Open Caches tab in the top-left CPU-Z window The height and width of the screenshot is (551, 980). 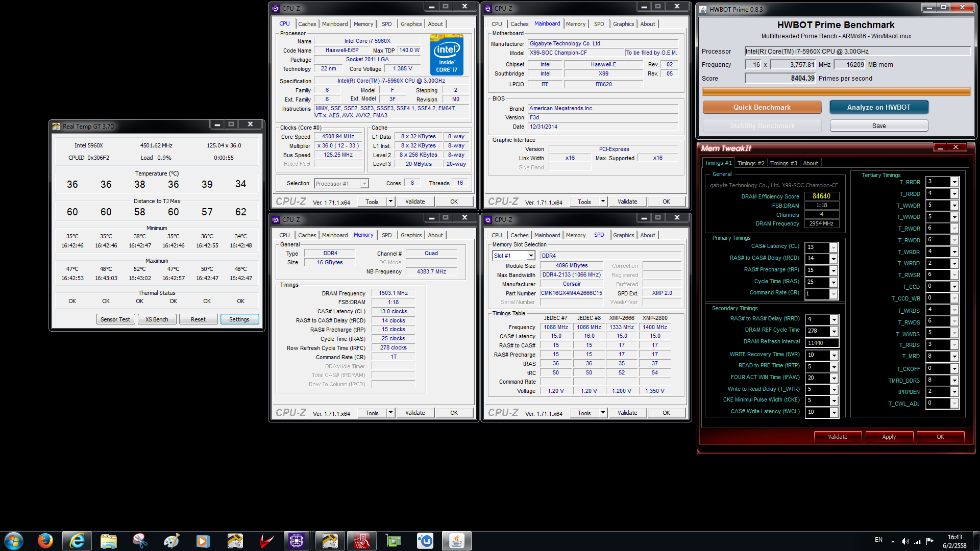tap(307, 24)
